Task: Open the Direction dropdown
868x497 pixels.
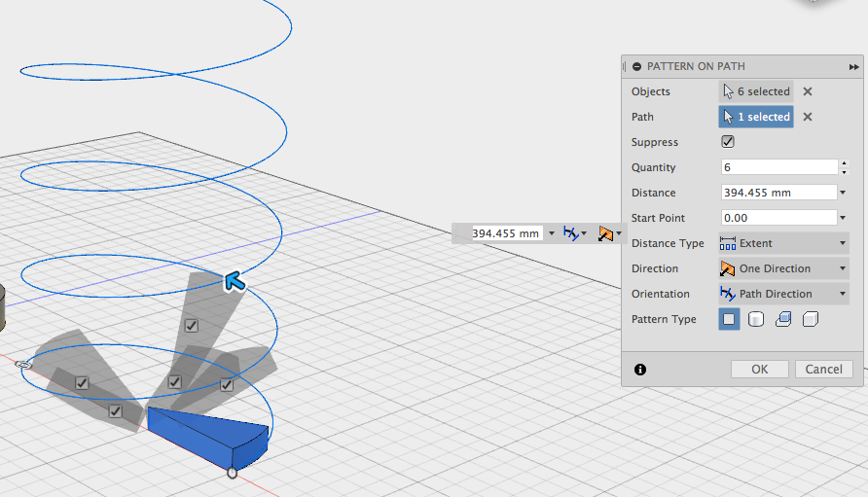Action: point(784,269)
